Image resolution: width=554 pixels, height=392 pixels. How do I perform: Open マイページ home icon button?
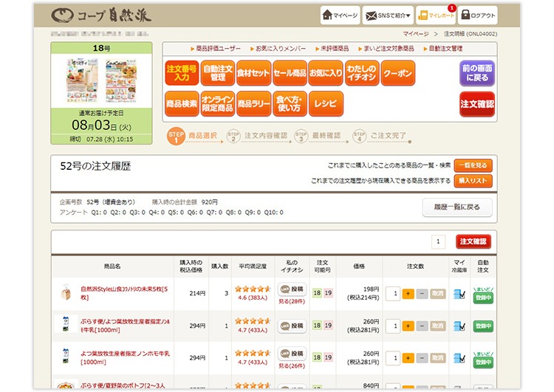coord(341,15)
